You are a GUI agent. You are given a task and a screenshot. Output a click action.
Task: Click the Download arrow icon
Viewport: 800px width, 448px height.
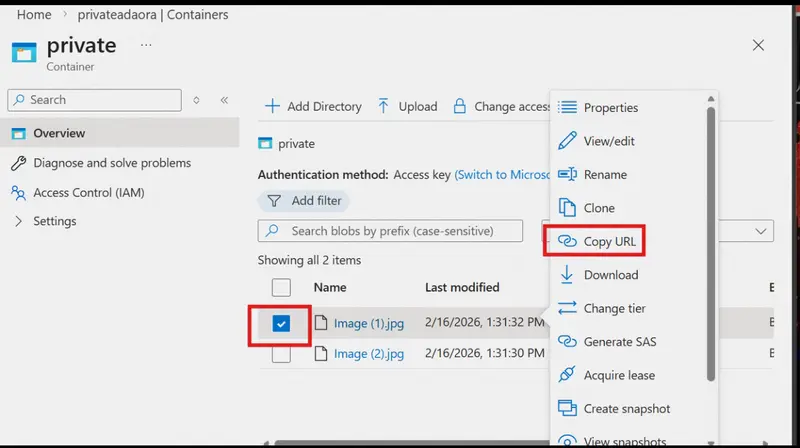(x=567, y=275)
